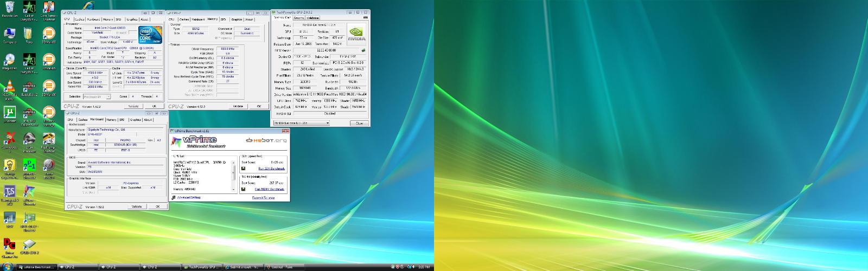
Task: Switch to Submit a result taskbar button
Action: (242, 267)
